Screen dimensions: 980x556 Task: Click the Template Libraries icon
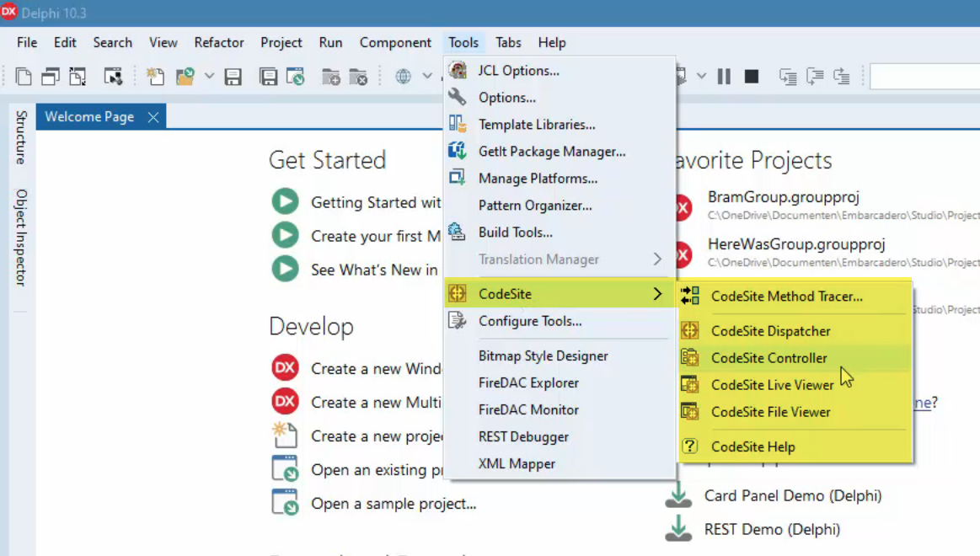click(458, 124)
